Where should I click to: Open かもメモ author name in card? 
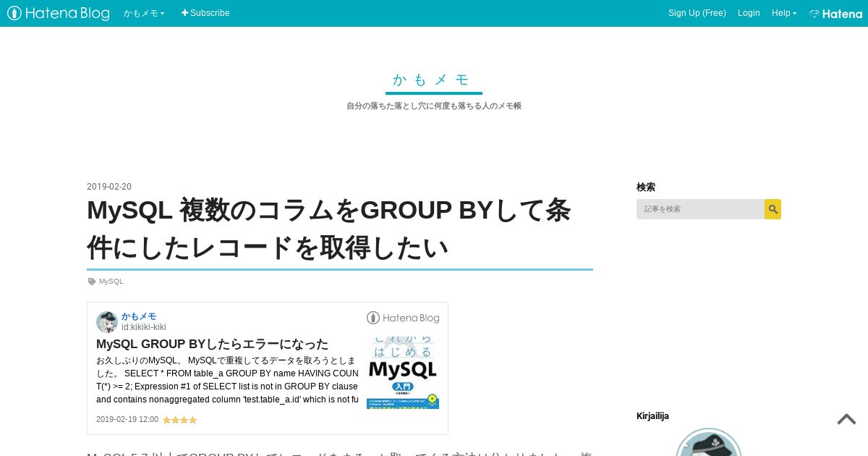139,316
